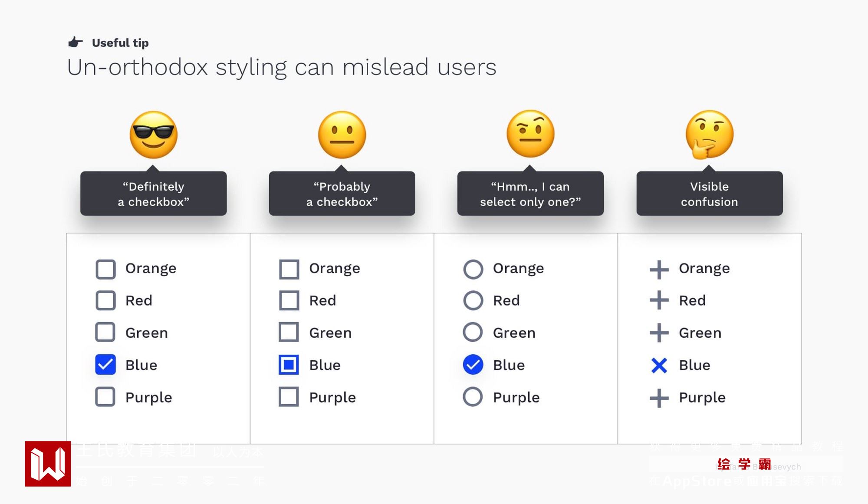Click the sunglasses emoji face
The image size is (868, 504).
point(154,135)
